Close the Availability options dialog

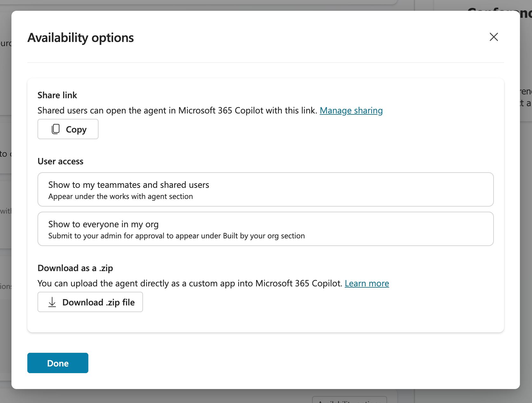pyautogui.click(x=494, y=37)
